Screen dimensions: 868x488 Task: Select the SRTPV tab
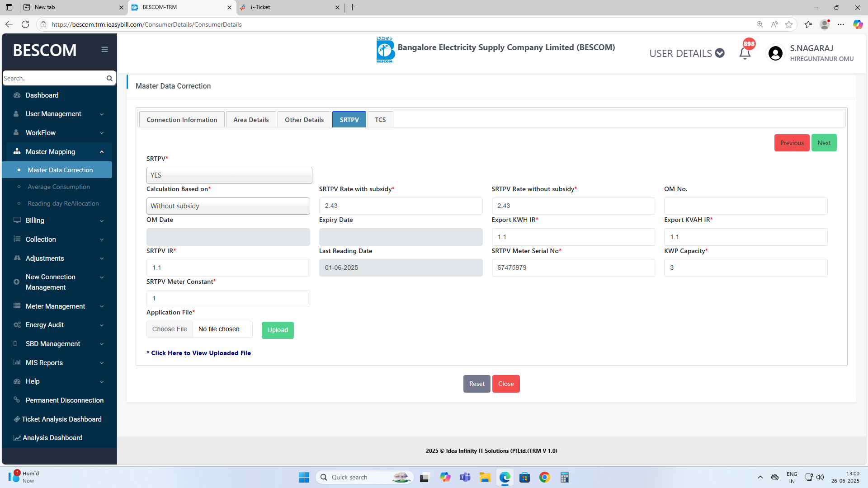[349, 120]
